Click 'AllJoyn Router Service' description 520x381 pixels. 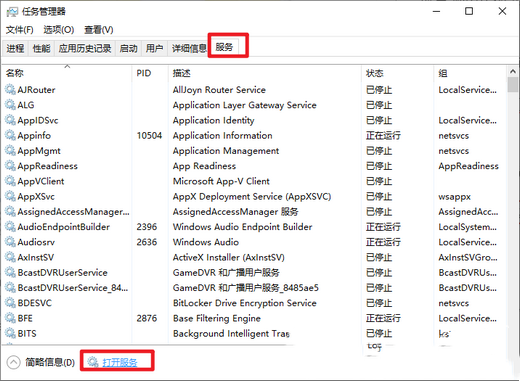pyautogui.click(x=219, y=90)
